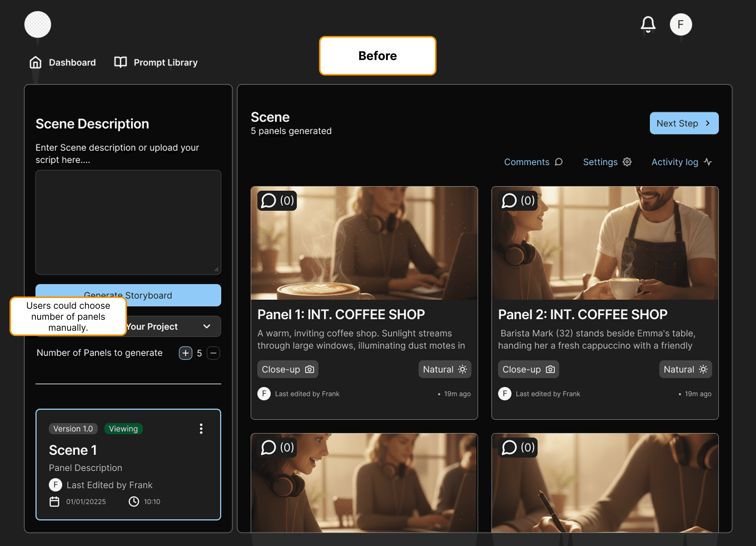
Task: Increase number of panels with plus
Action: coord(186,353)
